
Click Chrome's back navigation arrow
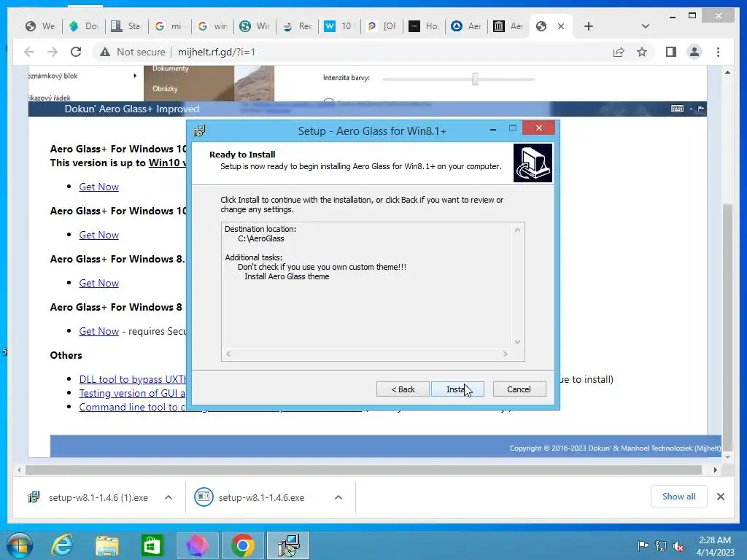(29, 52)
